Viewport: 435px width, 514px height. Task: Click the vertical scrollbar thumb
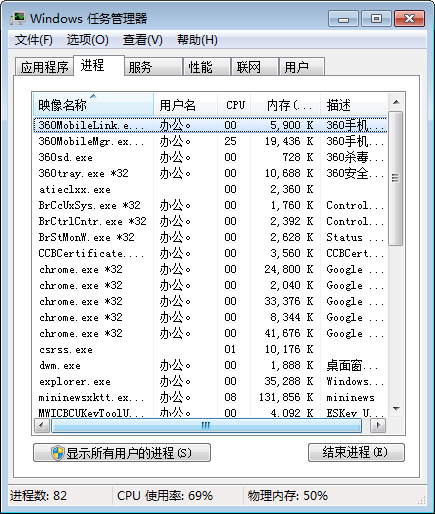(396, 178)
